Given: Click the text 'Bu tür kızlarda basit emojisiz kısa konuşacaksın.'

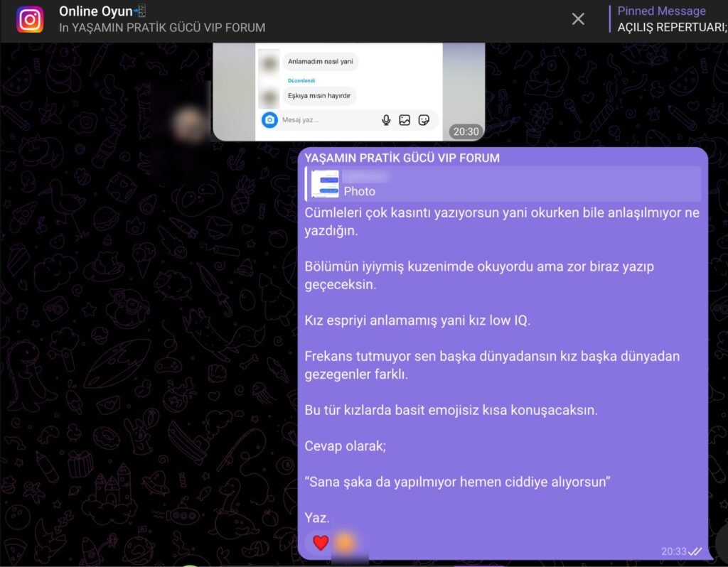Looking at the screenshot, I should pyautogui.click(x=451, y=410).
